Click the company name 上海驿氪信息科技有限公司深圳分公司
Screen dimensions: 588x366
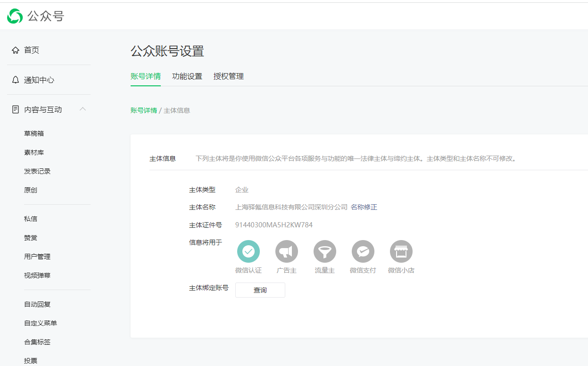291,207
